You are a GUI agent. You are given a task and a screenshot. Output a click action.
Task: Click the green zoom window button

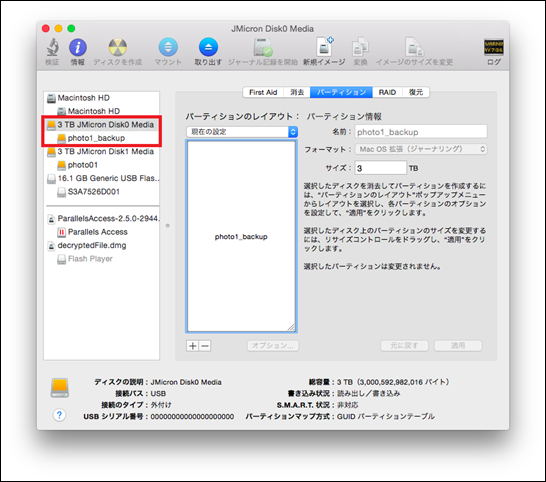(x=71, y=29)
